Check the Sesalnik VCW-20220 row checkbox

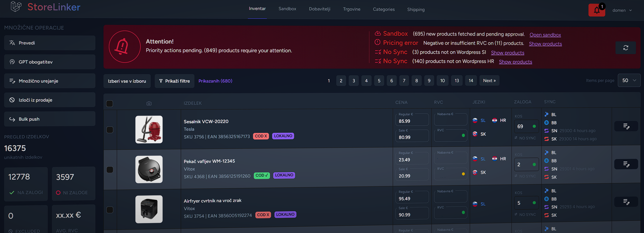(110, 130)
